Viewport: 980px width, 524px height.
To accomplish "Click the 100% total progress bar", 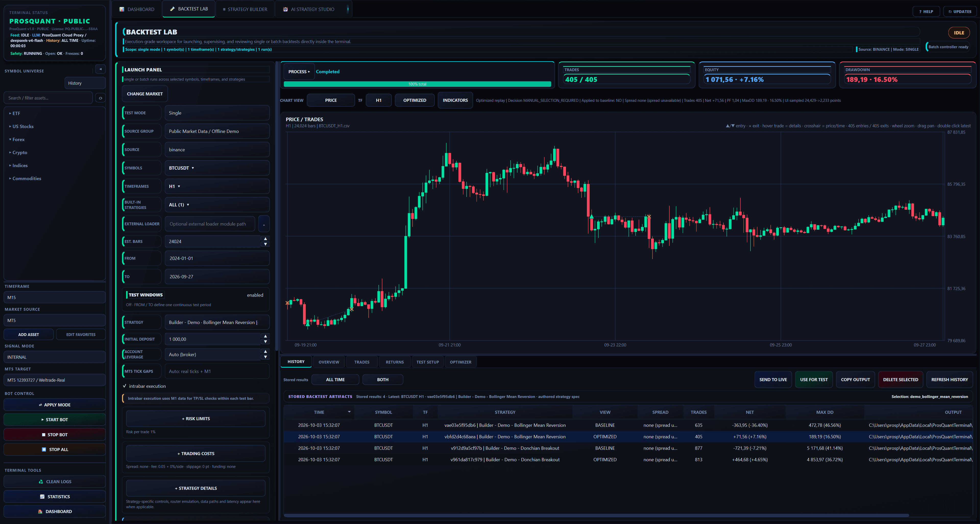I will (417, 84).
